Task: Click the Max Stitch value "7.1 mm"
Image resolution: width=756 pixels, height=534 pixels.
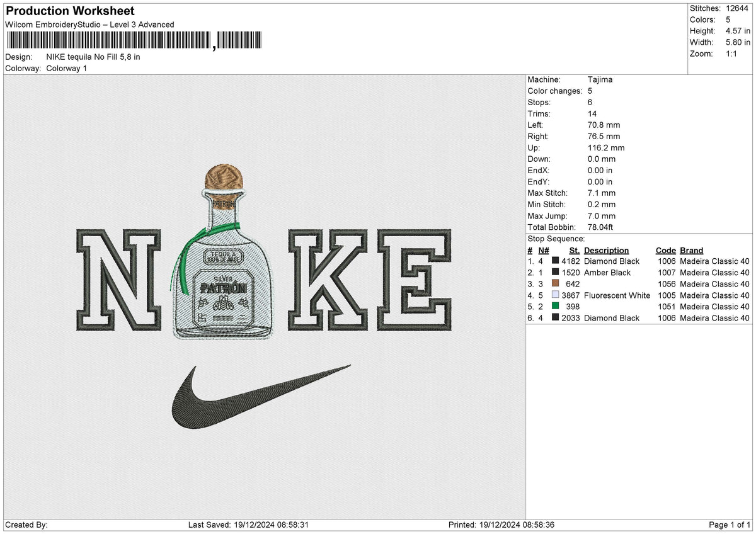Action: (601, 193)
